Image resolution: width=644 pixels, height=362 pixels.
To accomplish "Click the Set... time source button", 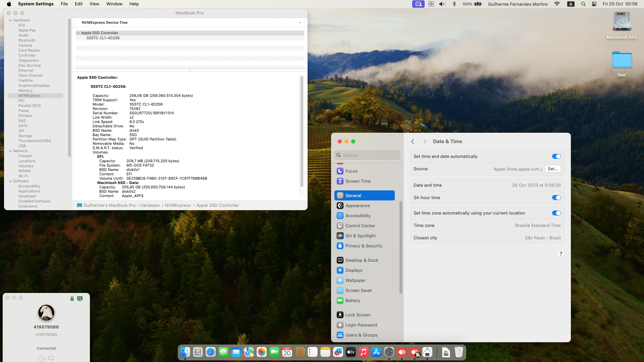I will [x=552, y=169].
